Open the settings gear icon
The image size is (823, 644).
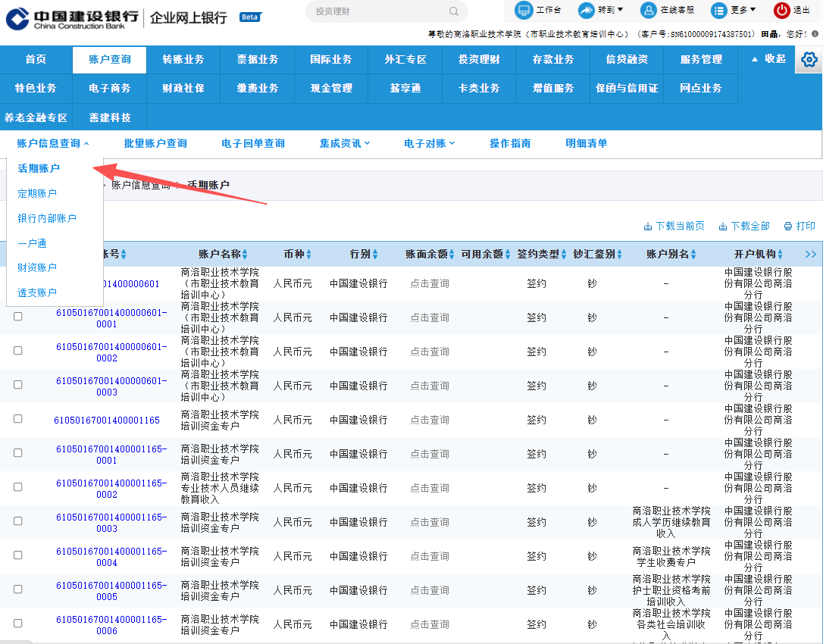pyautogui.click(x=809, y=59)
